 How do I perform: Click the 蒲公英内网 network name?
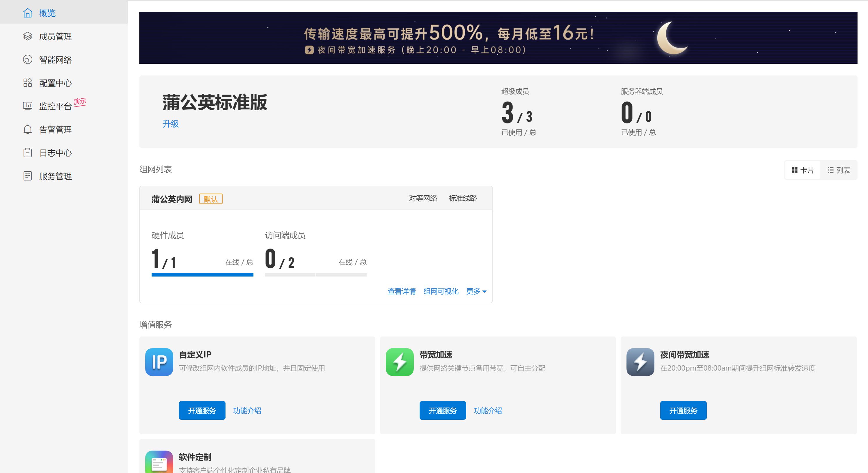tap(171, 199)
